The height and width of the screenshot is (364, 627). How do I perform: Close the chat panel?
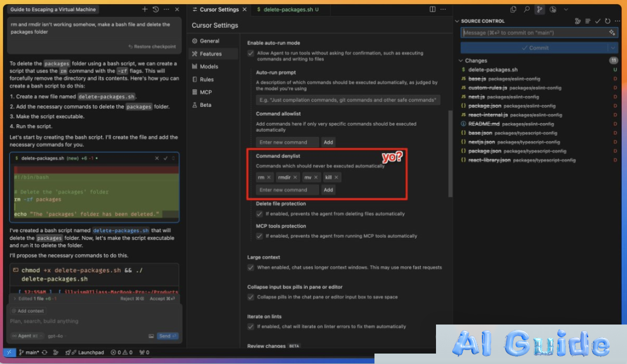click(176, 9)
